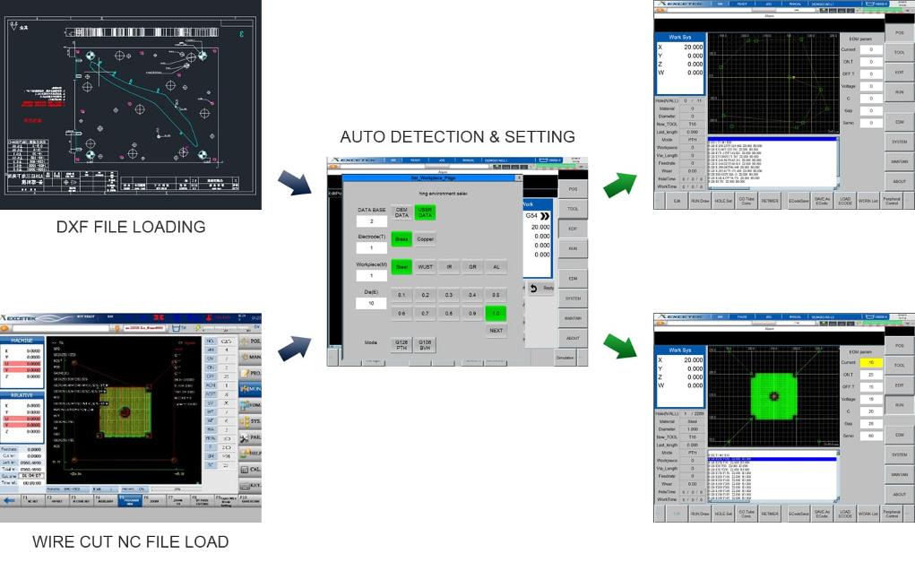The width and height of the screenshot is (915, 588).
Task: Click orange icon left of wire cut search bar
Action: click(5, 328)
